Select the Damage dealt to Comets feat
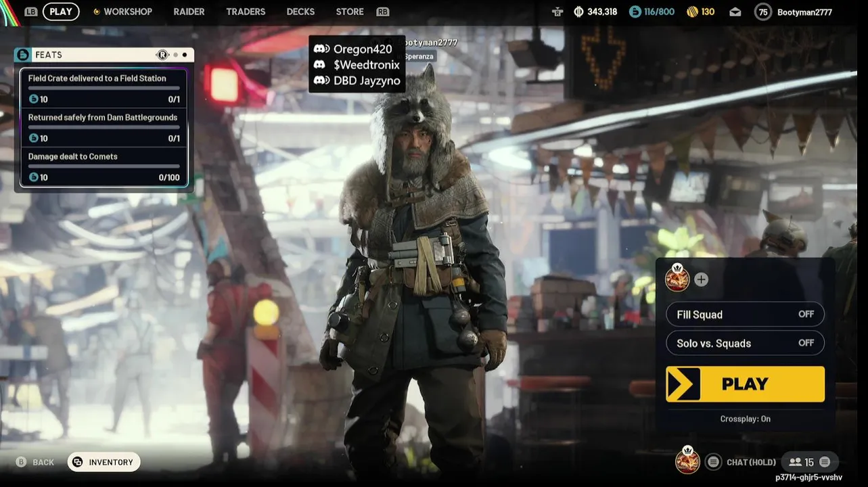This screenshot has height=487, width=868. (104, 167)
